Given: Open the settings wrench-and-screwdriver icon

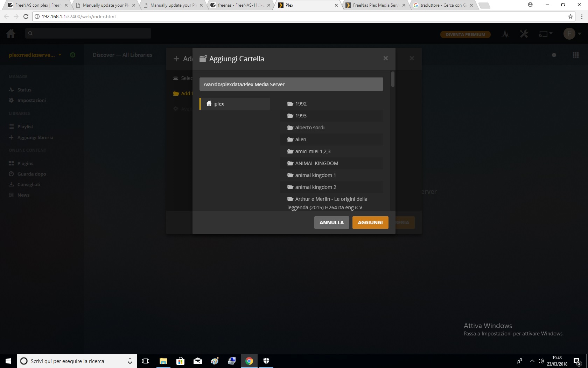Looking at the screenshot, I should tap(524, 34).
